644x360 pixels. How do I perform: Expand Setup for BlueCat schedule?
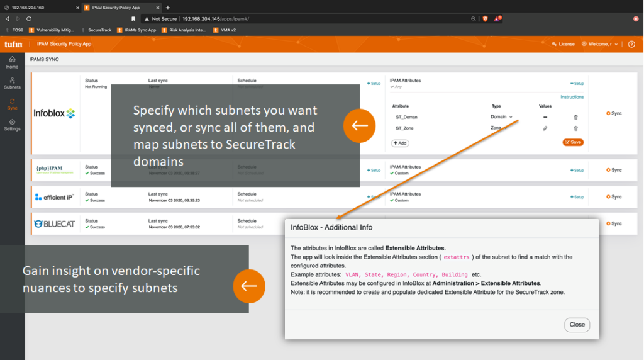[x=374, y=223]
